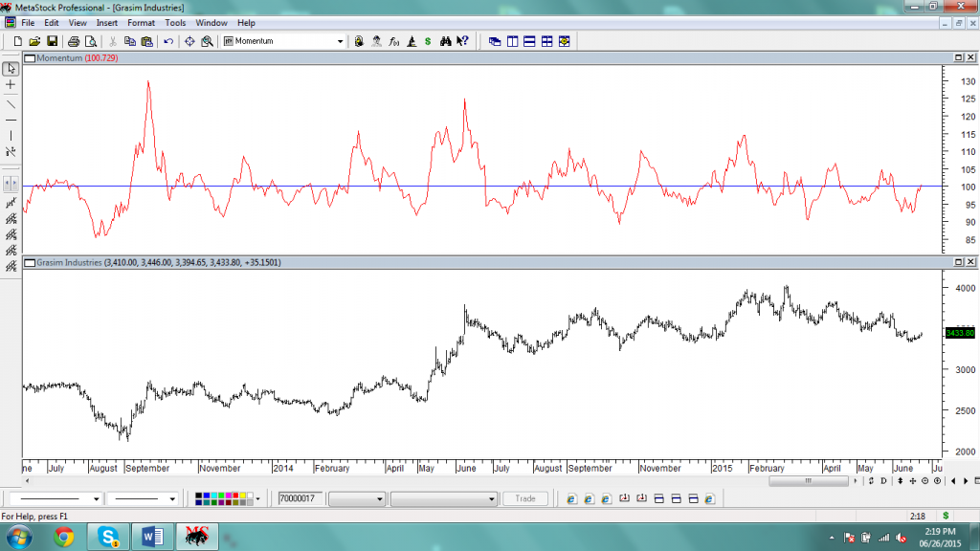Expand the first line style dropdown

96,499
